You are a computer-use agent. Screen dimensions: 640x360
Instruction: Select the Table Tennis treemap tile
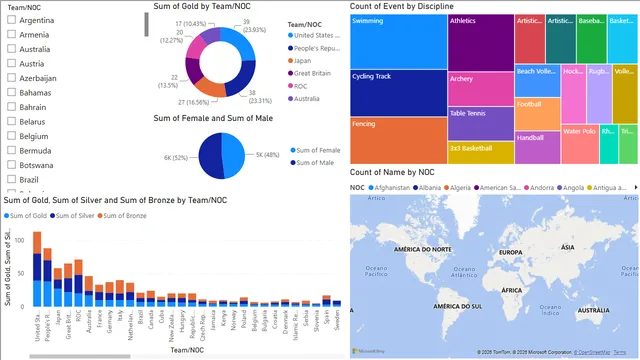point(481,124)
